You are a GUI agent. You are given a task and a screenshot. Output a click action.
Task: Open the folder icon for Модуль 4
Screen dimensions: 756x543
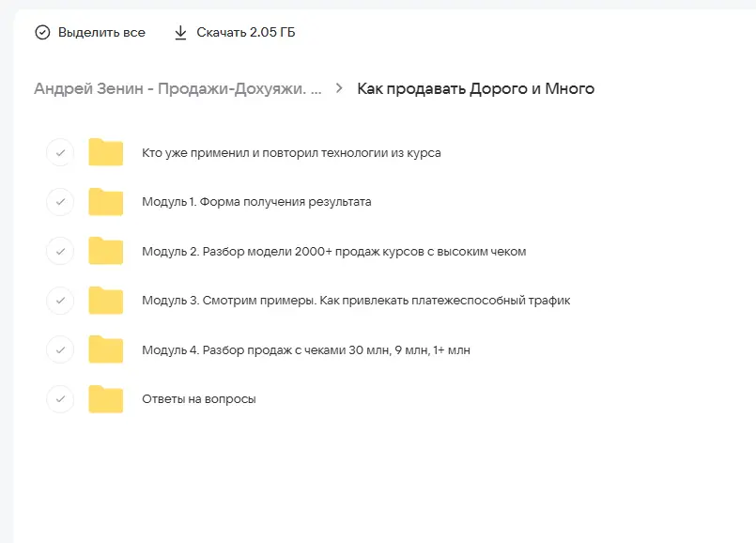[x=106, y=349]
